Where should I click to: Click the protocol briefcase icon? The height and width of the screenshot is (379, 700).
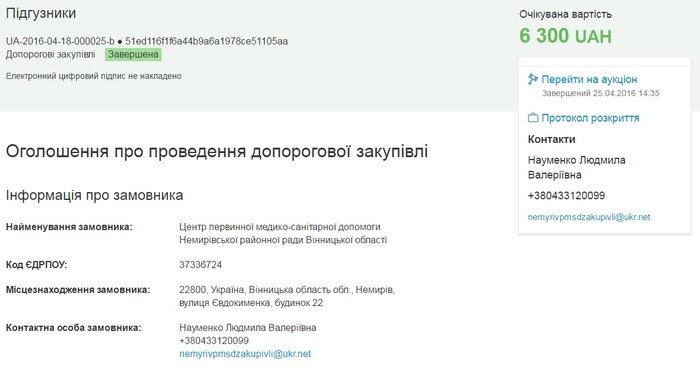click(x=533, y=118)
